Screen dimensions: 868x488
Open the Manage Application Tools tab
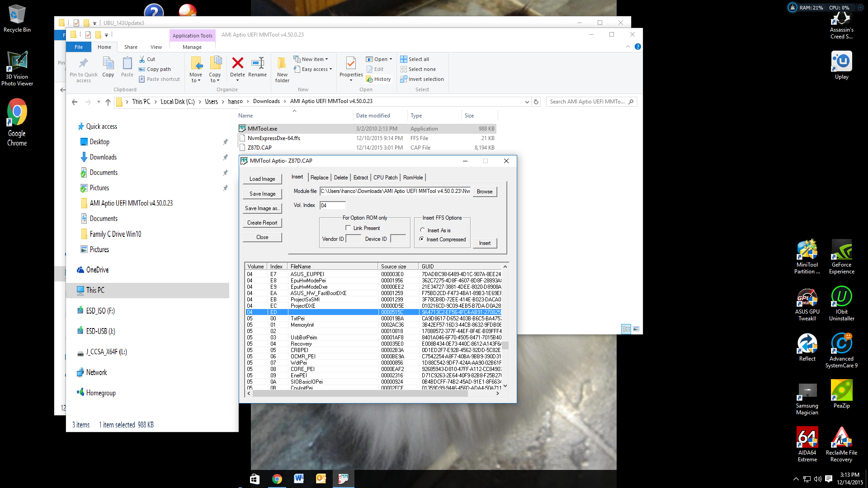pyautogui.click(x=192, y=47)
